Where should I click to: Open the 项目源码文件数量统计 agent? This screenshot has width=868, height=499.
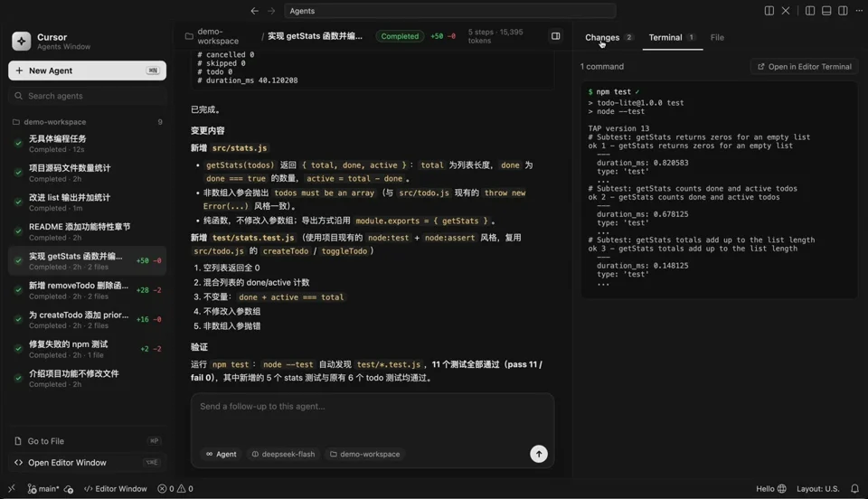pos(87,173)
